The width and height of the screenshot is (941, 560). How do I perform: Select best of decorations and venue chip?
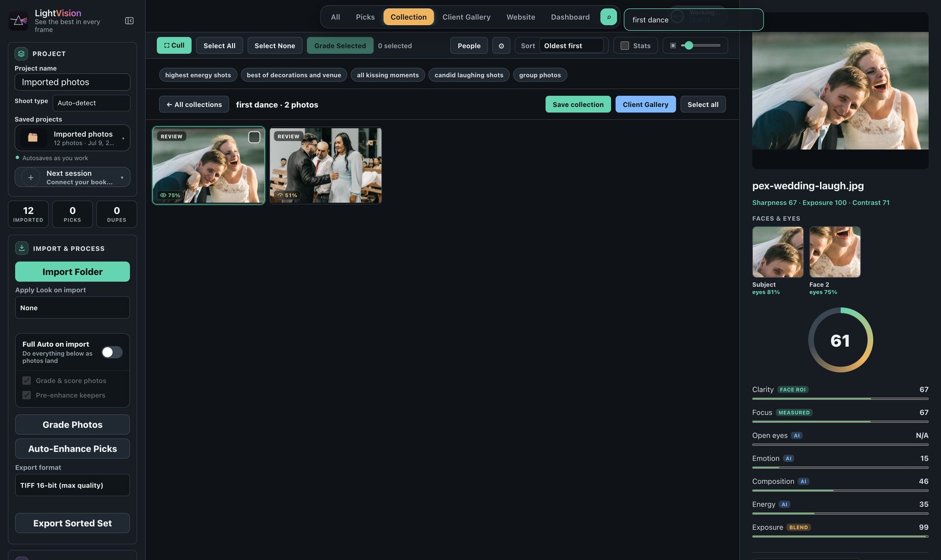294,75
